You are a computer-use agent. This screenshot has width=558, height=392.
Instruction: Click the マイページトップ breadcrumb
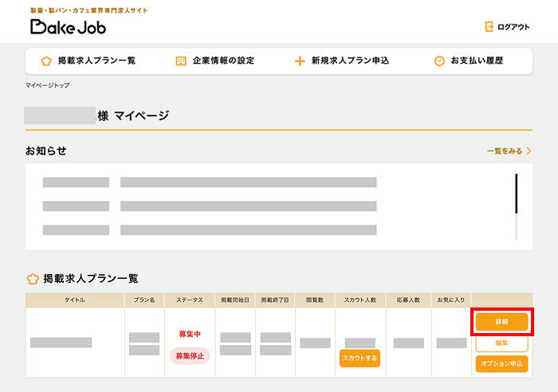tap(47, 84)
